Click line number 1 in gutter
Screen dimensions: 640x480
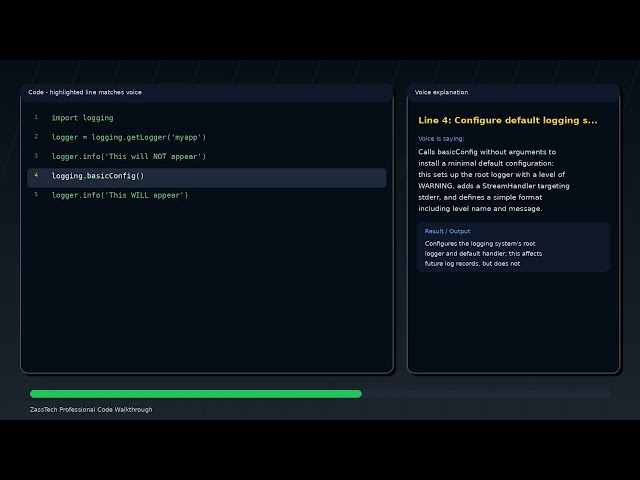coord(36,117)
